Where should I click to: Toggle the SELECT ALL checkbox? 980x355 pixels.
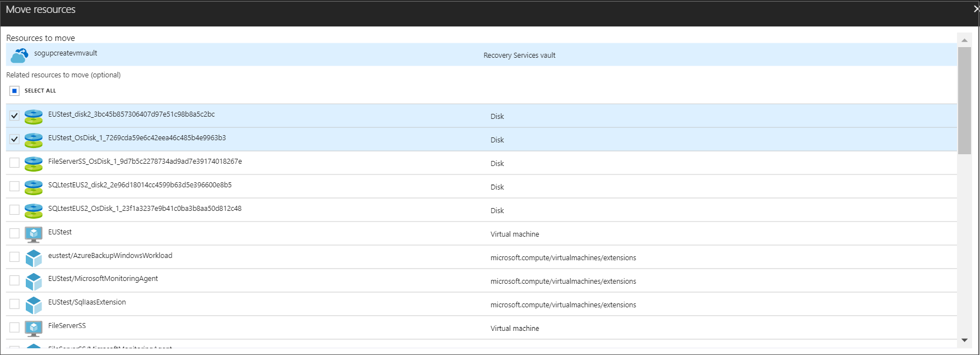[15, 91]
